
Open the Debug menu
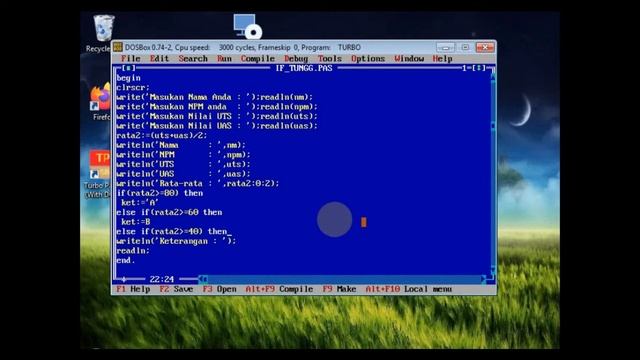pos(296,59)
